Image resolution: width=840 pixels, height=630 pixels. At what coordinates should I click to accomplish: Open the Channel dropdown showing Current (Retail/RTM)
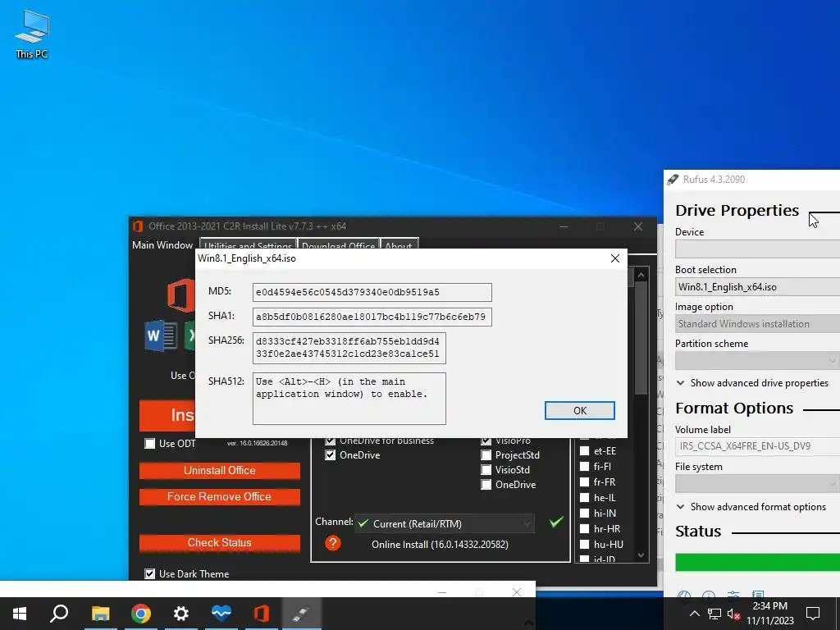444,524
